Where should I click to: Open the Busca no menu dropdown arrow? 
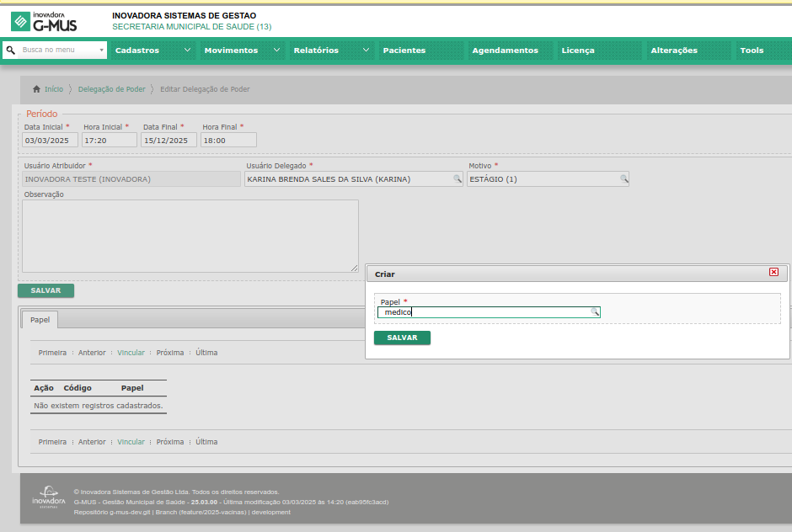pos(101,50)
